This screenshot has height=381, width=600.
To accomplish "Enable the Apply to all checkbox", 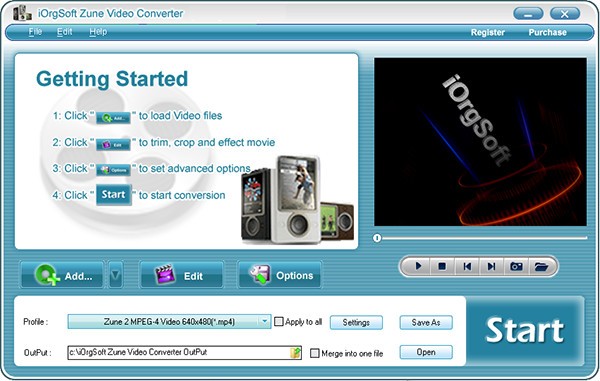I will (x=279, y=322).
